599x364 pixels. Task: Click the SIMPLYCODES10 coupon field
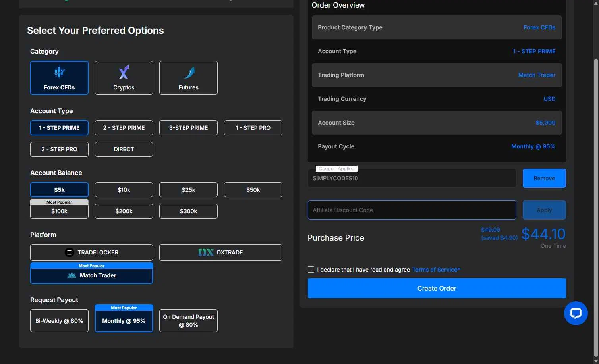(412, 178)
